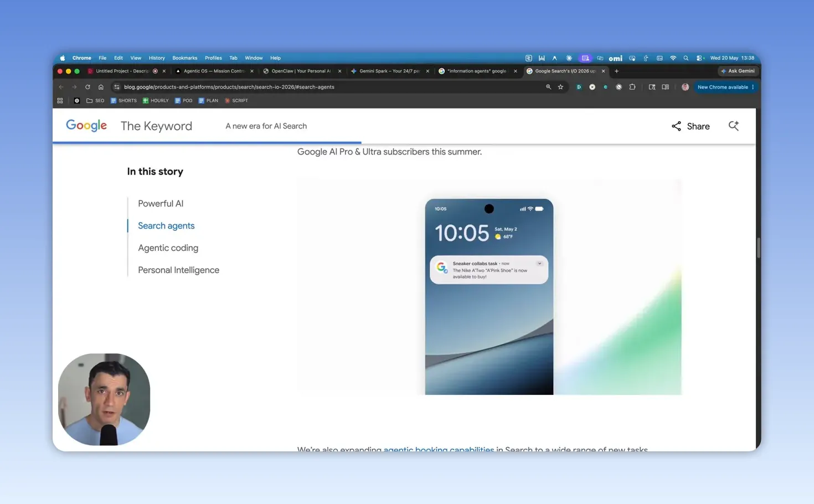The width and height of the screenshot is (814, 504).
Task: Jump to Agentic coding section
Action: click(x=168, y=248)
